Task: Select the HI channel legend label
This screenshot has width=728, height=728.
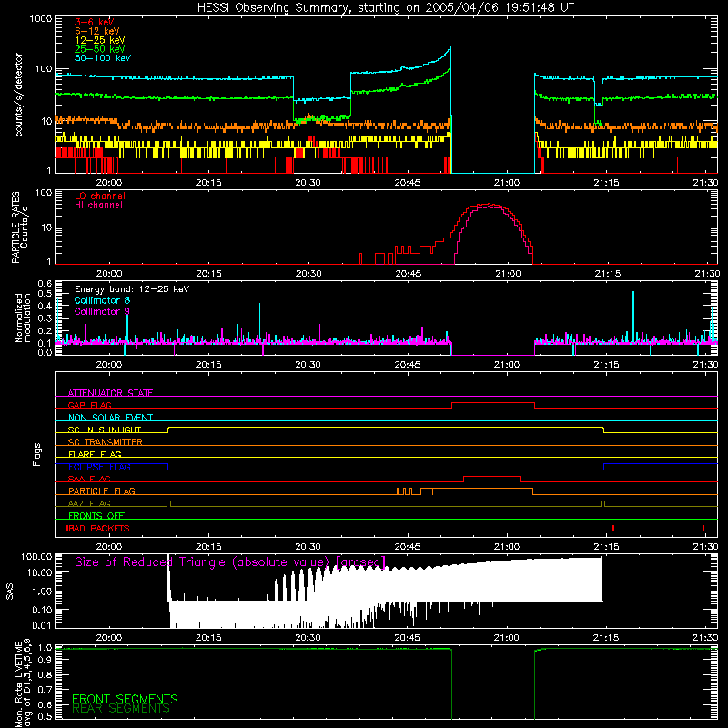Action: pyautogui.click(x=99, y=206)
